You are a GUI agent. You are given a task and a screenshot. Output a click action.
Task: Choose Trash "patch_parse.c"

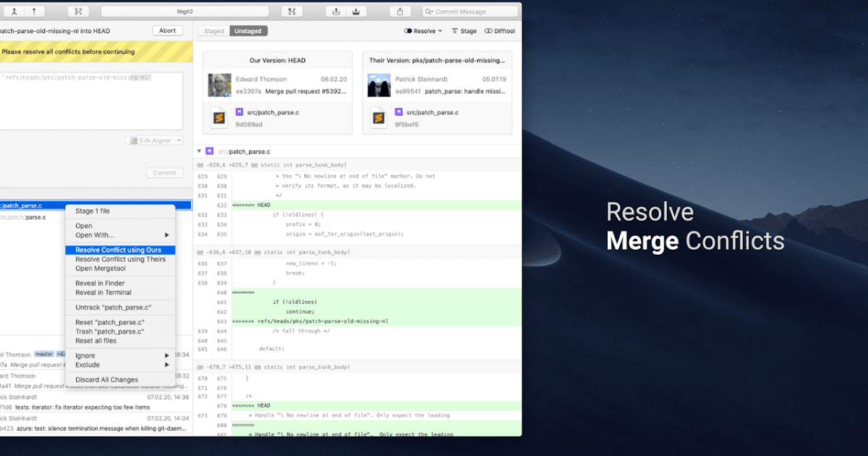point(120,332)
